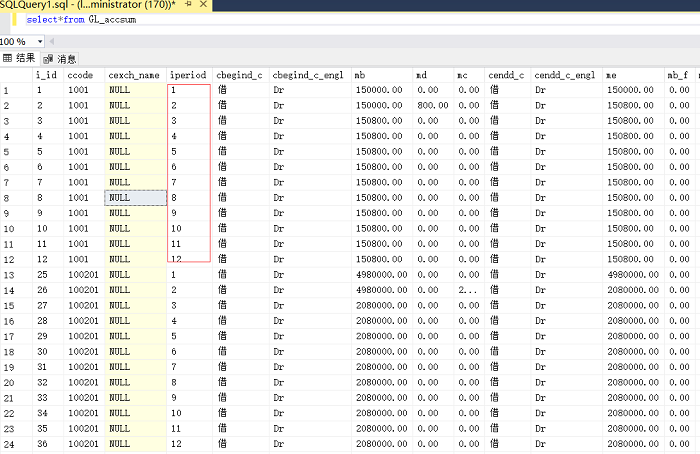The image size is (700, 454).
Task: Click the md value 800.00 in row 2
Action: click(x=433, y=105)
